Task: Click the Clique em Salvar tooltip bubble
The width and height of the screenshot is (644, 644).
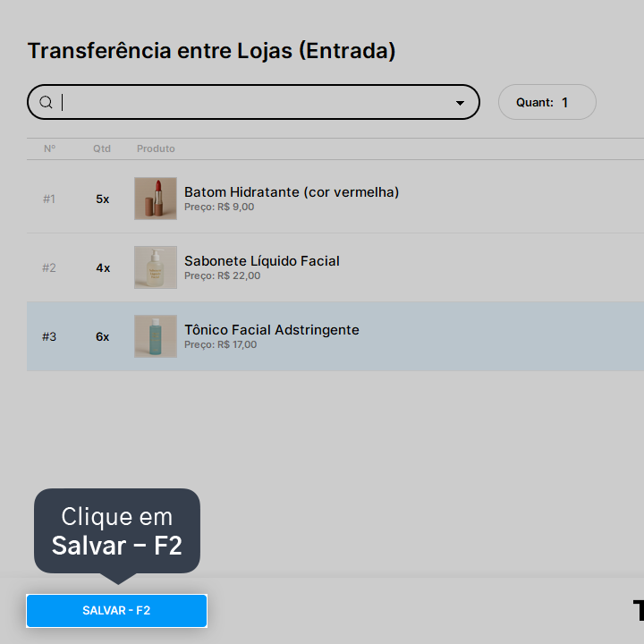Action: (x=117, y=530)
